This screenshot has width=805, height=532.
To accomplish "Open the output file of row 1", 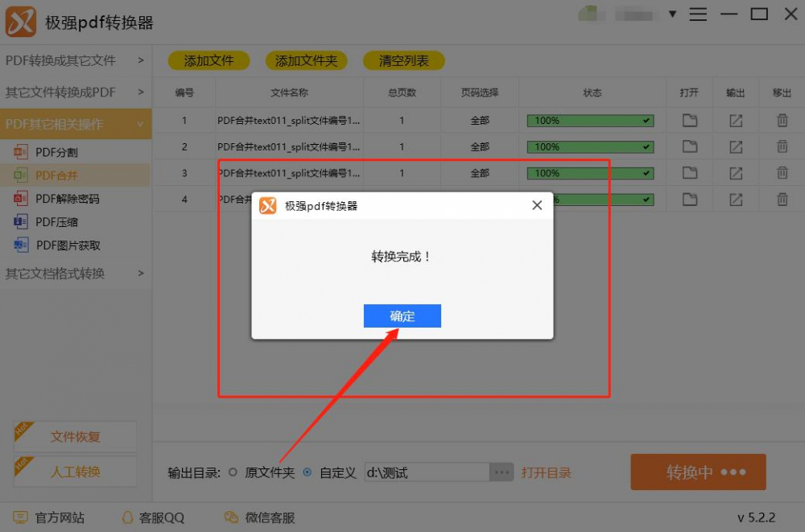I will [690, 121].
